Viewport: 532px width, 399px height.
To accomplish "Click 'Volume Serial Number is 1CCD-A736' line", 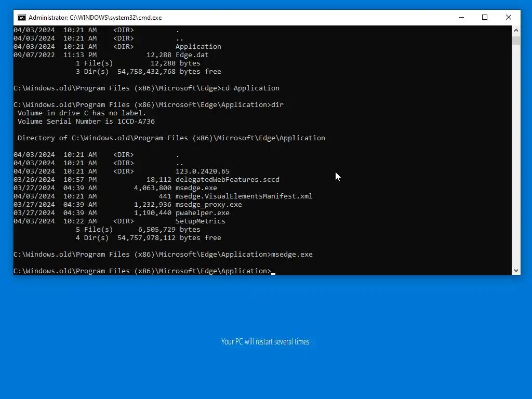I will point(86,122).
